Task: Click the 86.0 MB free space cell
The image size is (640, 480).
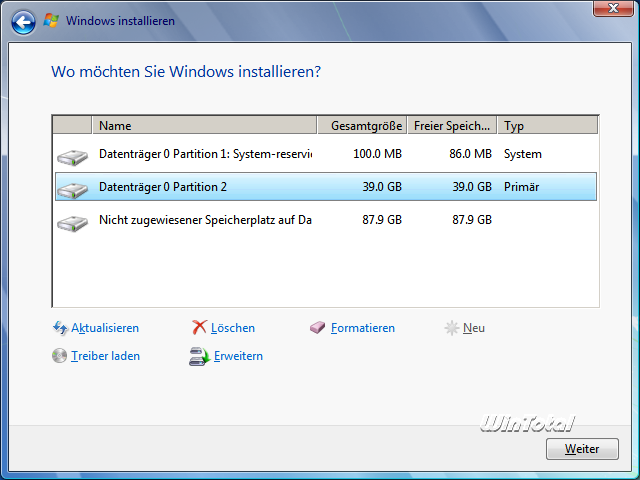Action: pyautogui.click(x=471, y=154)
